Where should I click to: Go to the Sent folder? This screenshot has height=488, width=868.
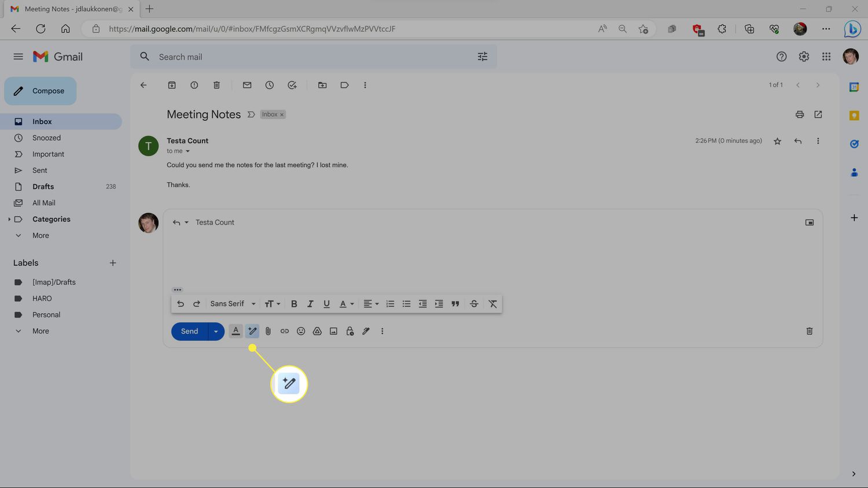click(40, 171)
